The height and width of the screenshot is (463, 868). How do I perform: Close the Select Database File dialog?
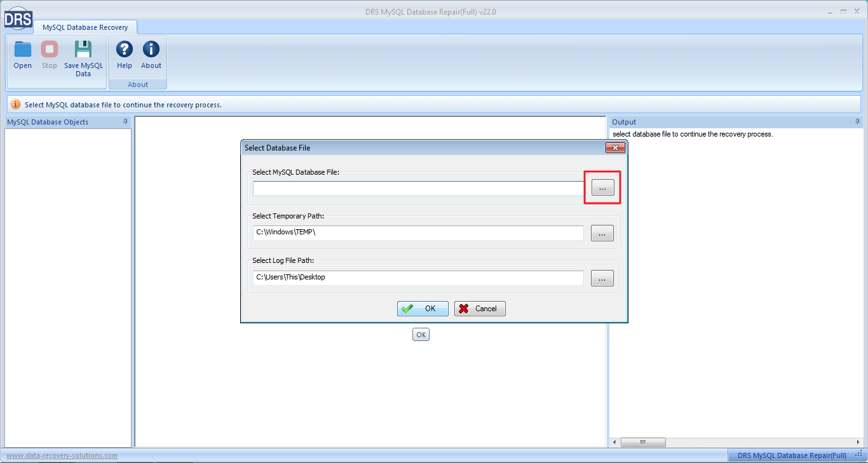(x=614, y=148)
